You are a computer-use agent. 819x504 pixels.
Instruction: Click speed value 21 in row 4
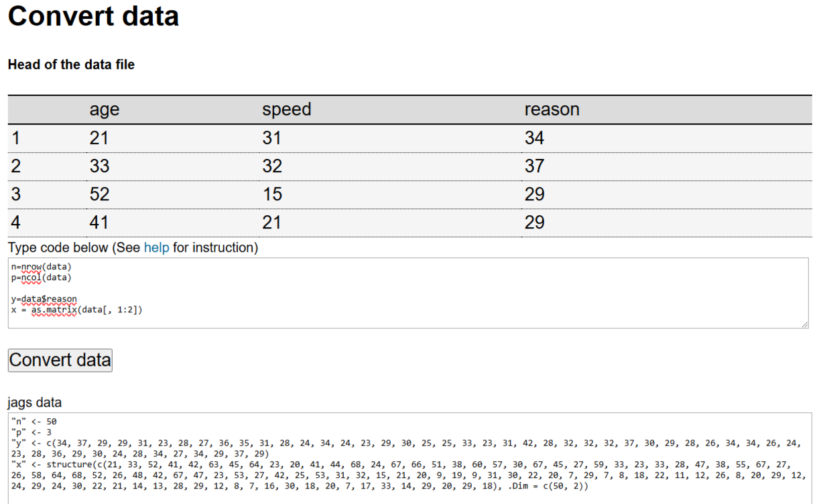tap(271, 223)
